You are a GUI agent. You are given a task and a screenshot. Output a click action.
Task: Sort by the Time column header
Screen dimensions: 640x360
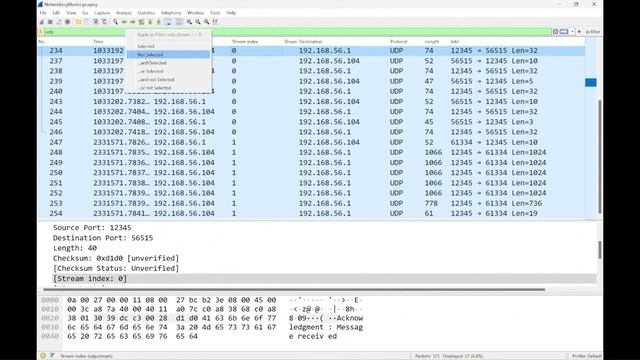click(x=98, y=42)
